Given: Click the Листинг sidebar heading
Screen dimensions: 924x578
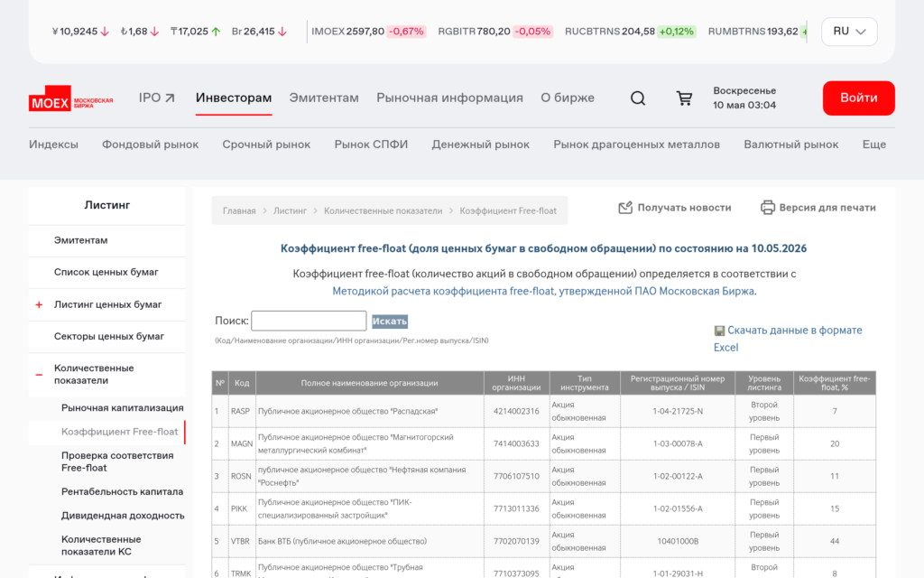Looking at the screenshot, I should pos(106,205).
